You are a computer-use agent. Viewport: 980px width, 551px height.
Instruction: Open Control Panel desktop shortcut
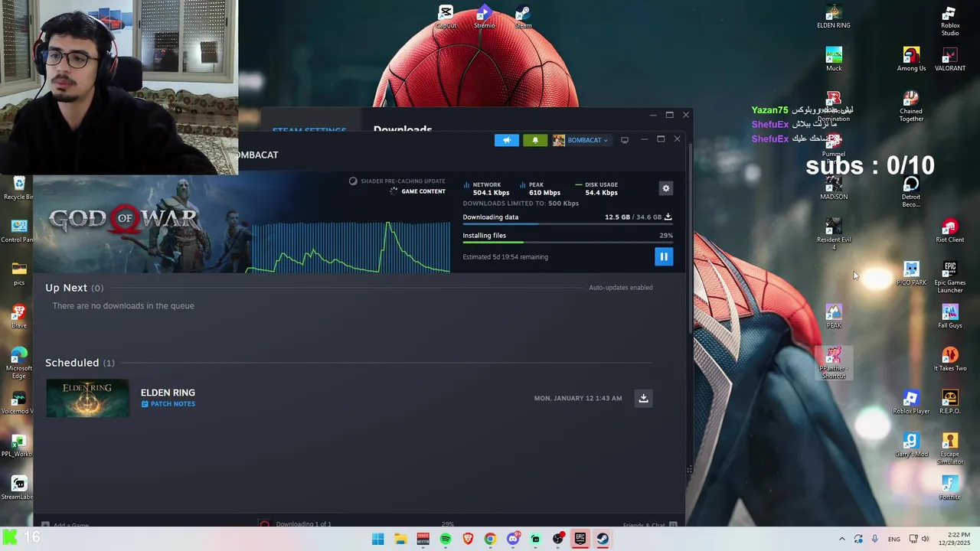[x=17, y=231]
